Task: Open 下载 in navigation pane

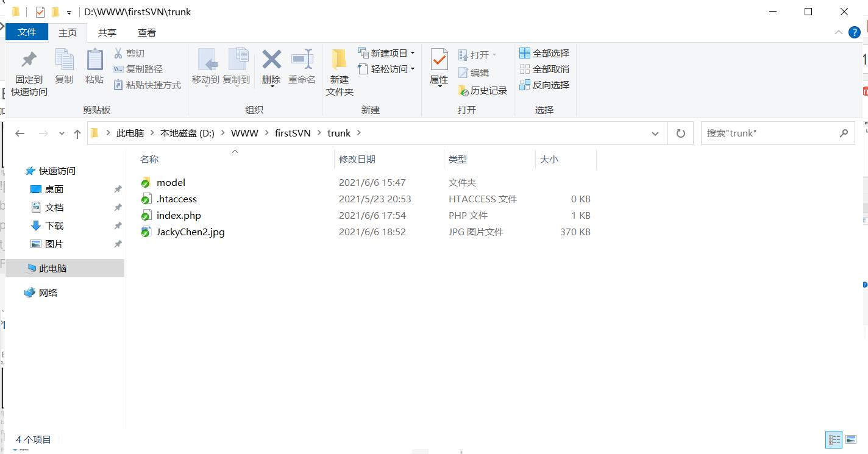Action: [54, 226]
